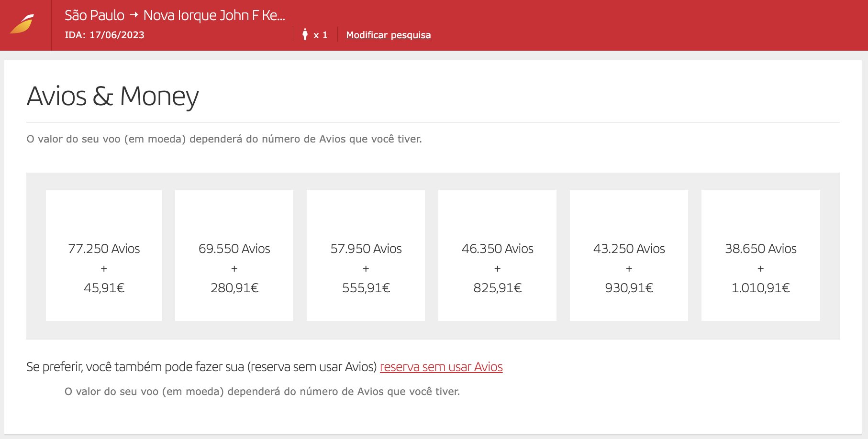
Task: Click the passenger icon next to x 1
Action: [x=305, y=34]
